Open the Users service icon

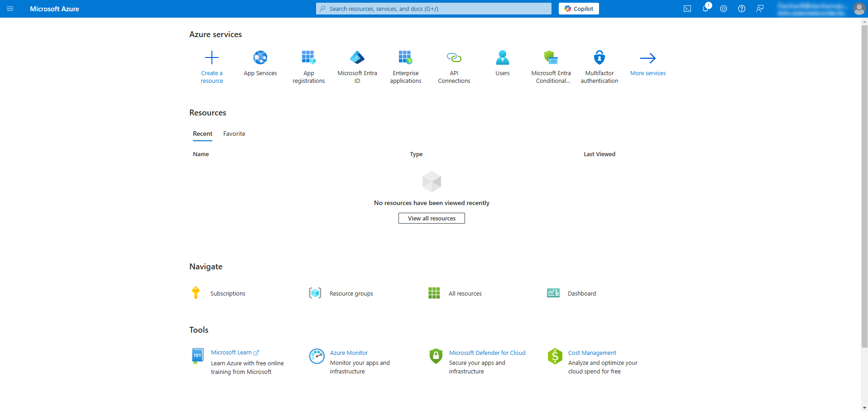click(503, 57)
